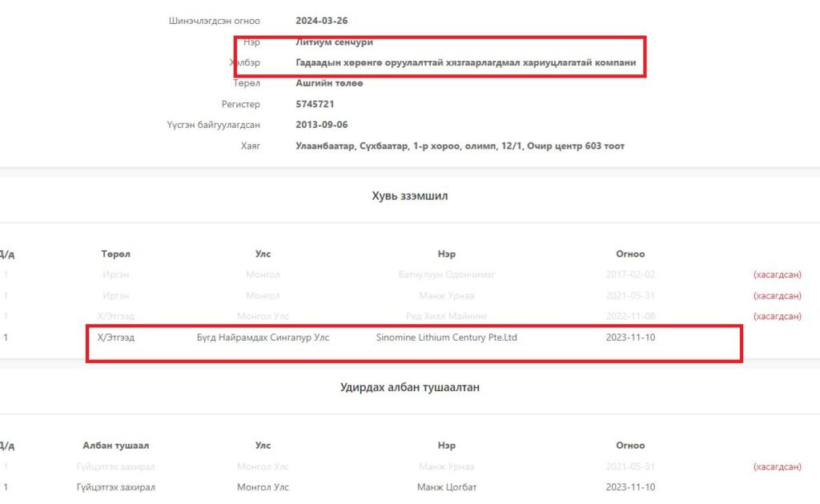Select the executive name Манж Цогбат
820x504 pixels.
pyautogui.click(x=447, y=487)
